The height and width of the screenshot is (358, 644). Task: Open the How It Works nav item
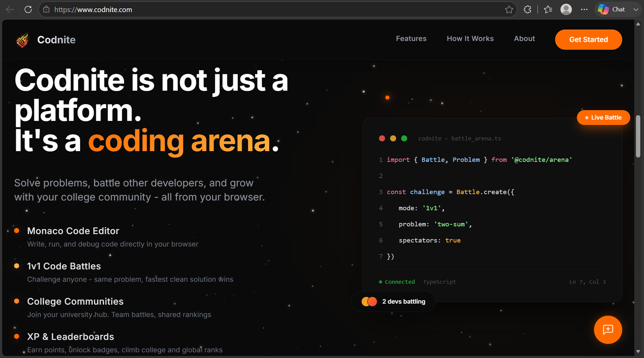tap(470, 39)
